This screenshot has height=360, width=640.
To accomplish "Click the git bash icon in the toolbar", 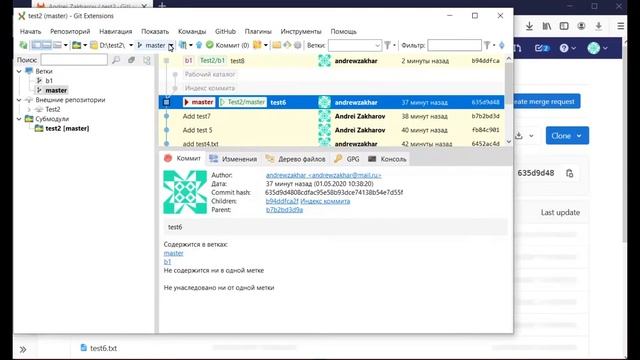I will coord(287,45).
